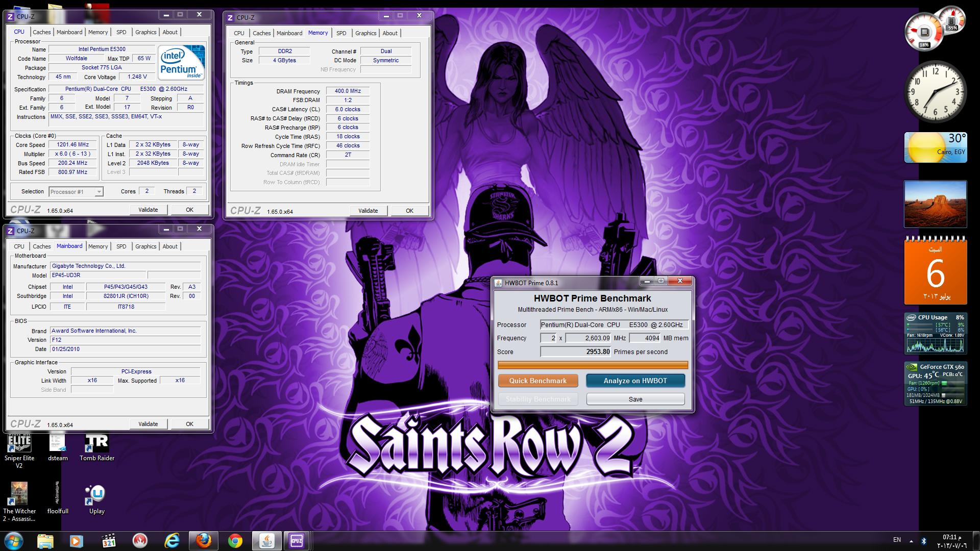
Task: Click the orange benchmark progress bar
Action: [593, 365]
